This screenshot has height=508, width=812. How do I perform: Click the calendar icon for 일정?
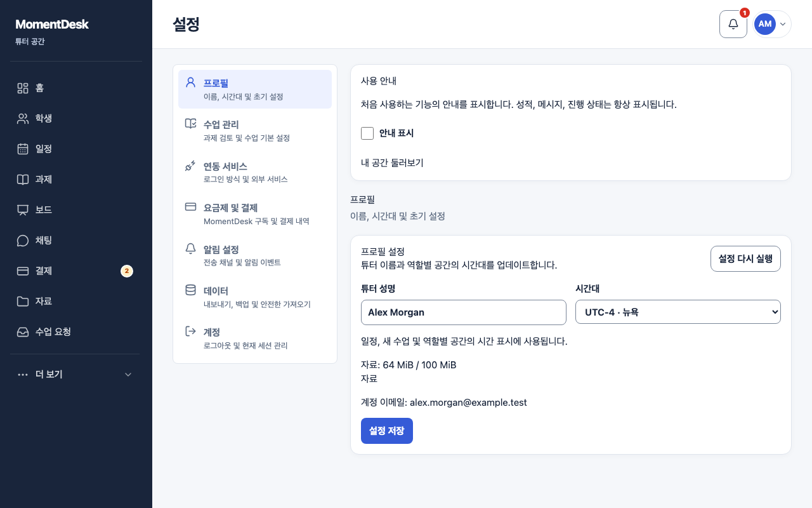pos(23,149)
